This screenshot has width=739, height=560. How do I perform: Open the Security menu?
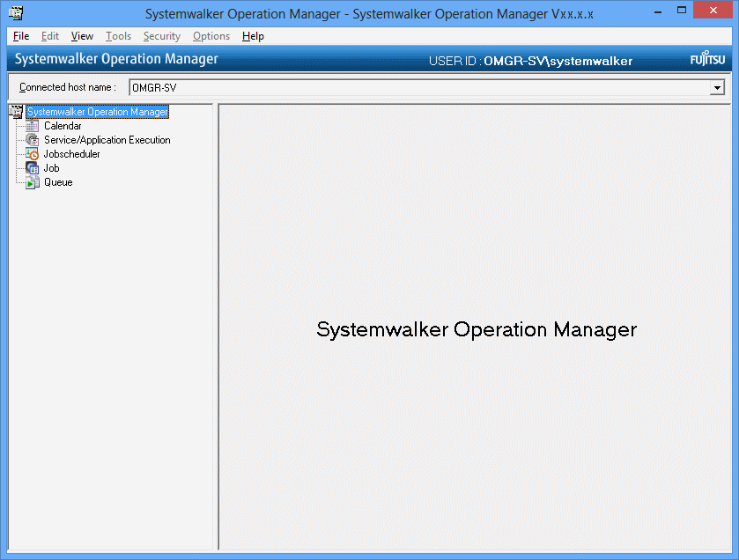[x=162, y=36]
